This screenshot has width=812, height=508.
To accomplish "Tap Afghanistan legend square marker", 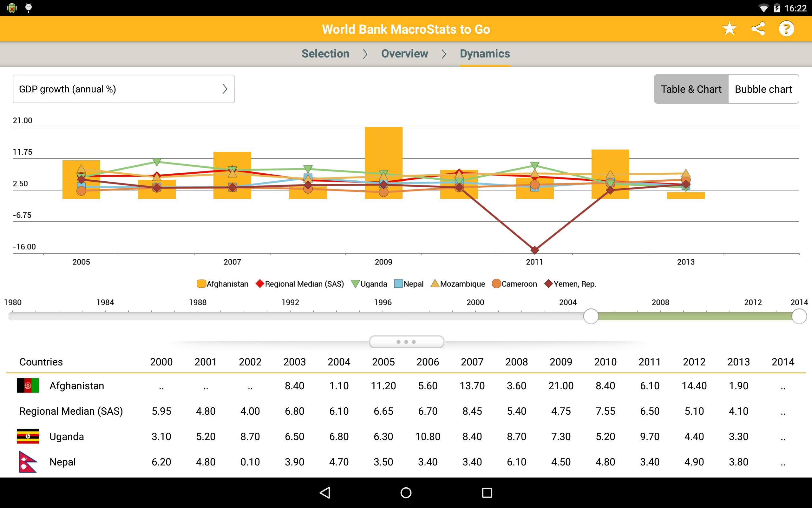I will [x=201, y=284].
